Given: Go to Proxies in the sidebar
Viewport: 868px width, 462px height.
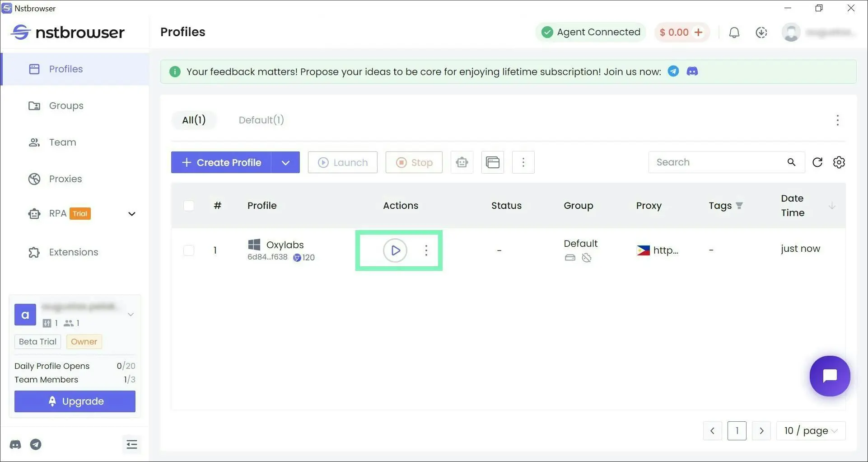Looking at the screenshot, I should 65,179.
